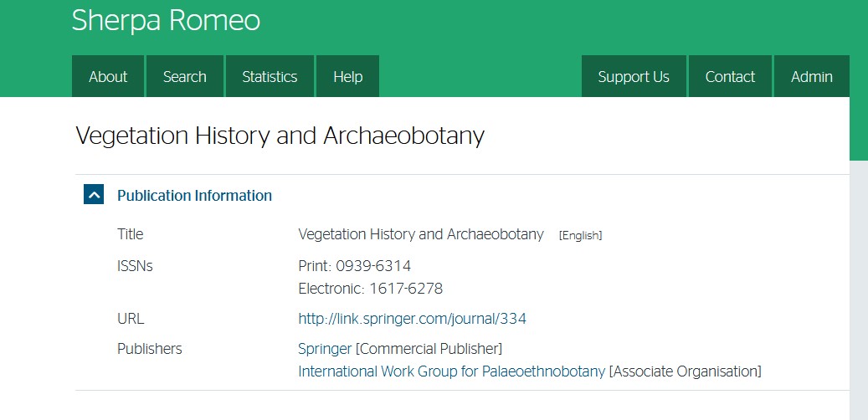
Task: Click the Electronic ISSN 1617-6278
Action: click(x=406, y=289)
